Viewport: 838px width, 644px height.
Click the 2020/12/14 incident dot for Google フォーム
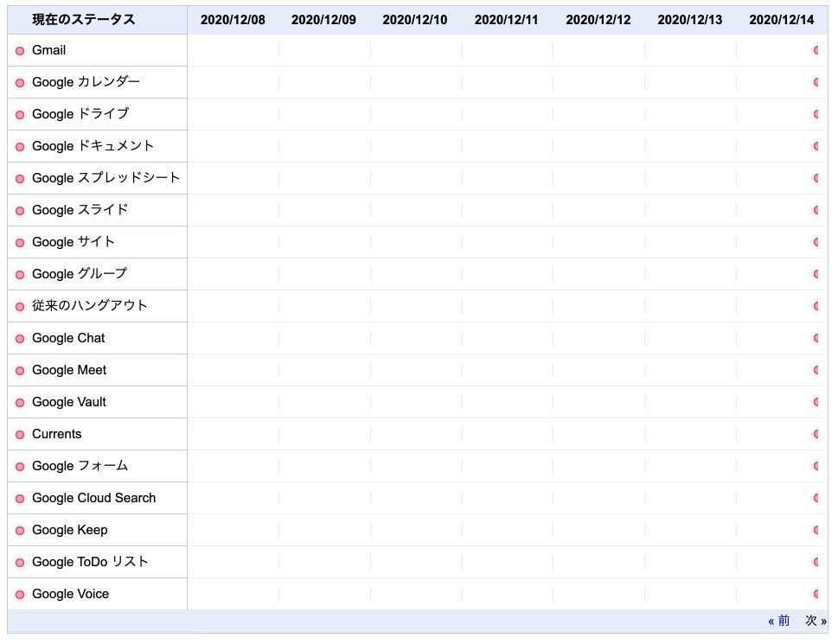pos(816,466)
